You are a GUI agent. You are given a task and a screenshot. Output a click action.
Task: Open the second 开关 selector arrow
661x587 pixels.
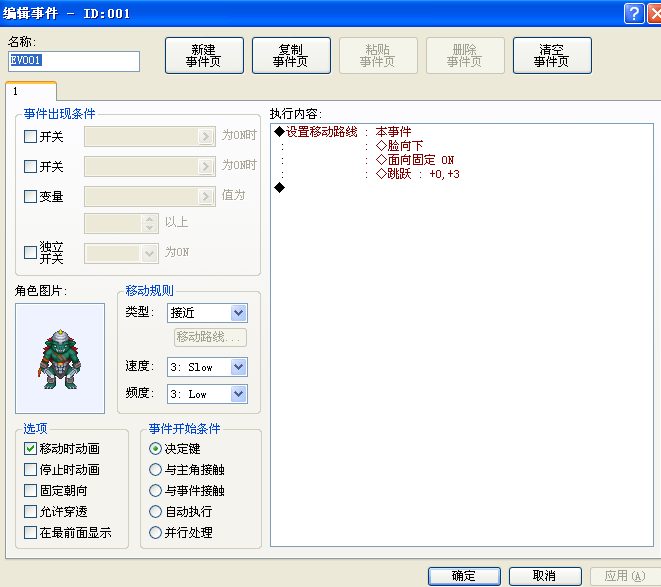pos(206,167)
